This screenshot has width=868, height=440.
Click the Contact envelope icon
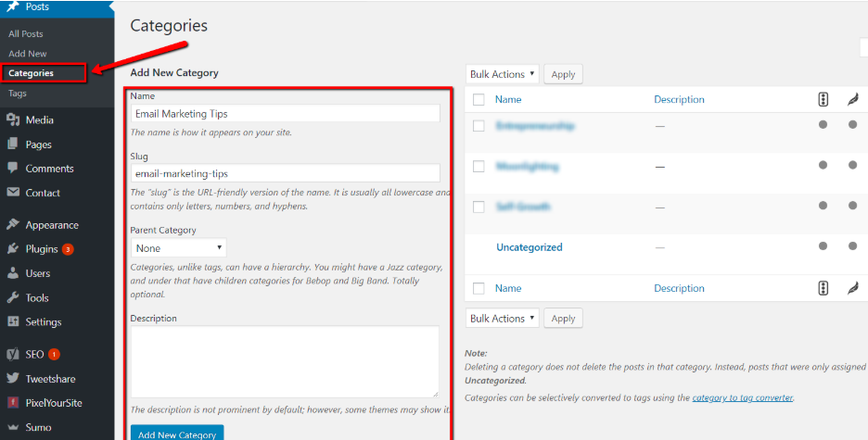pos(13,193)
